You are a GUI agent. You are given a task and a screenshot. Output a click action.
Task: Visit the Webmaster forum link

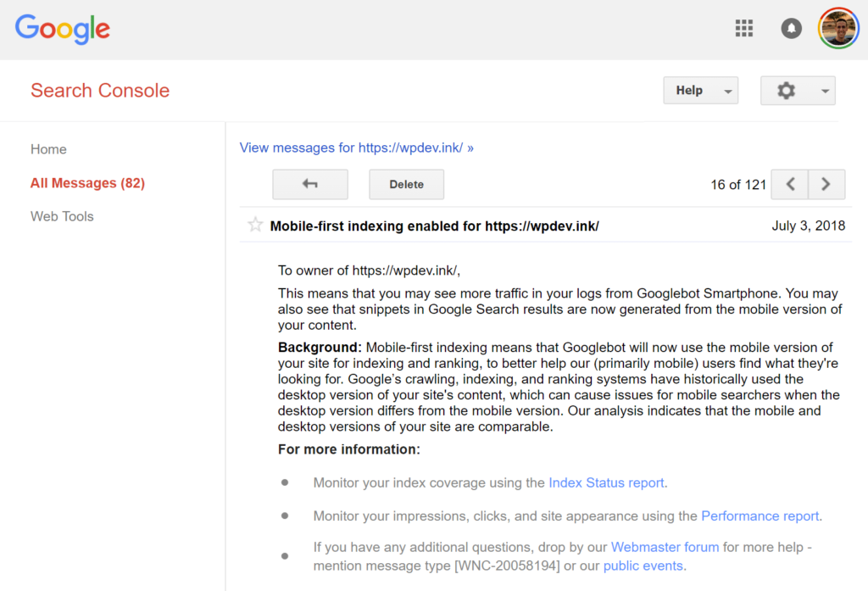click(x=665, y=547)
